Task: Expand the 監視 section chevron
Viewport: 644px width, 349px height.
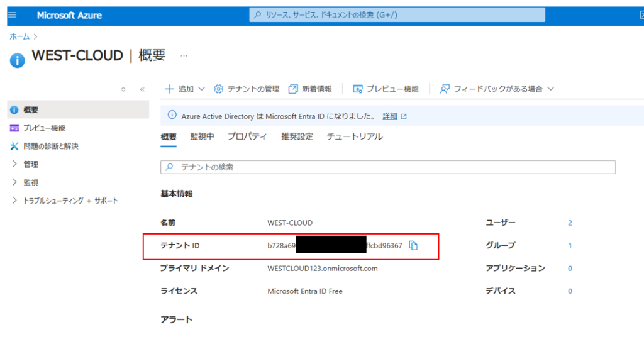Action: [x=14, y=182]
